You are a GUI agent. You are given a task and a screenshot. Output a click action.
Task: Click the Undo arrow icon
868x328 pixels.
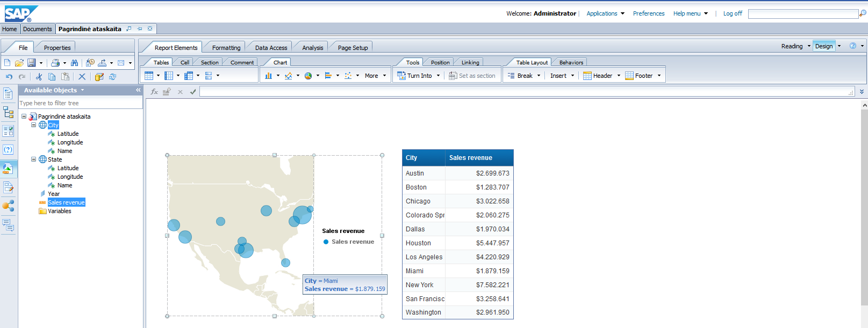9,77
